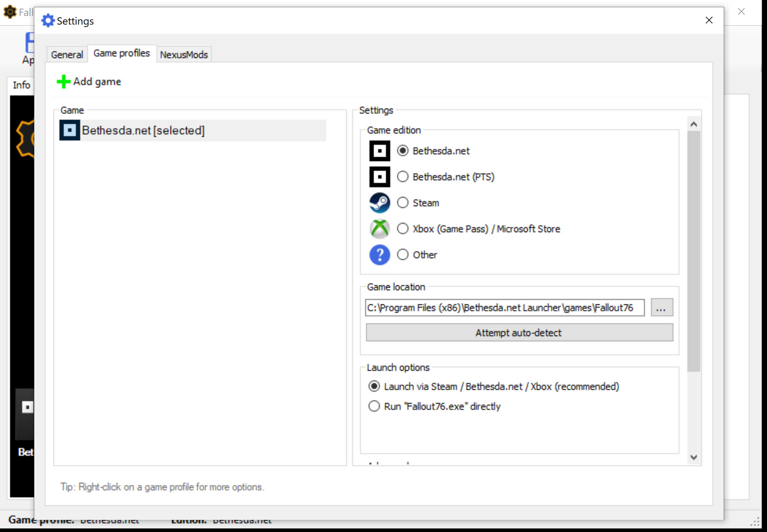Click the scroll down arrow in Settings panel

click(x=694, y=457)
